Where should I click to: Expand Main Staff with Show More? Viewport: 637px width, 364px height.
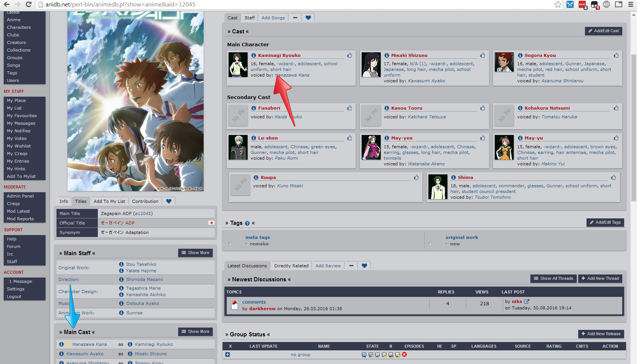pos(195,253)
